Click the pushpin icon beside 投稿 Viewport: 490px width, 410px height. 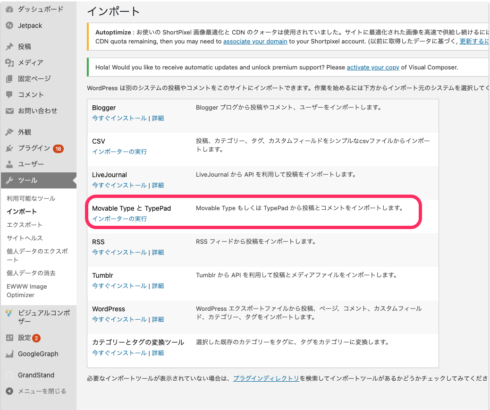pyautogui.click(x=9, y=47)
